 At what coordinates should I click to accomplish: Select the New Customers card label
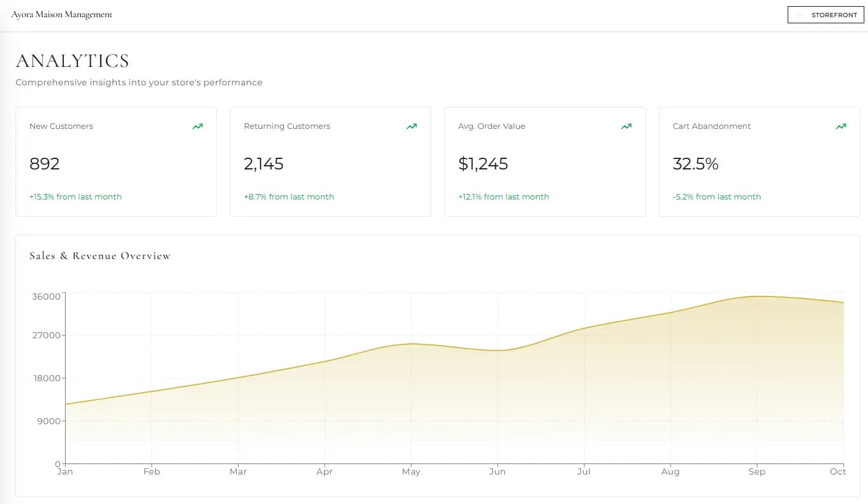coord(61,126)
